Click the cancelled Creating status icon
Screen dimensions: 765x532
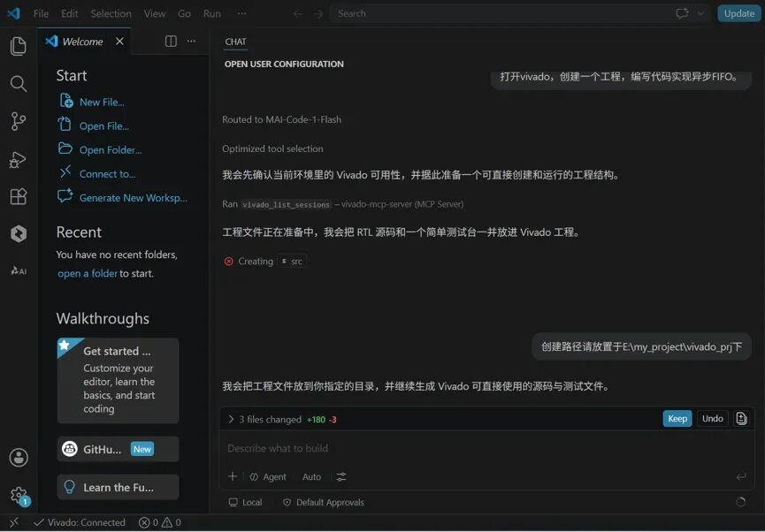pyautogui.click(x=228, y=262)
